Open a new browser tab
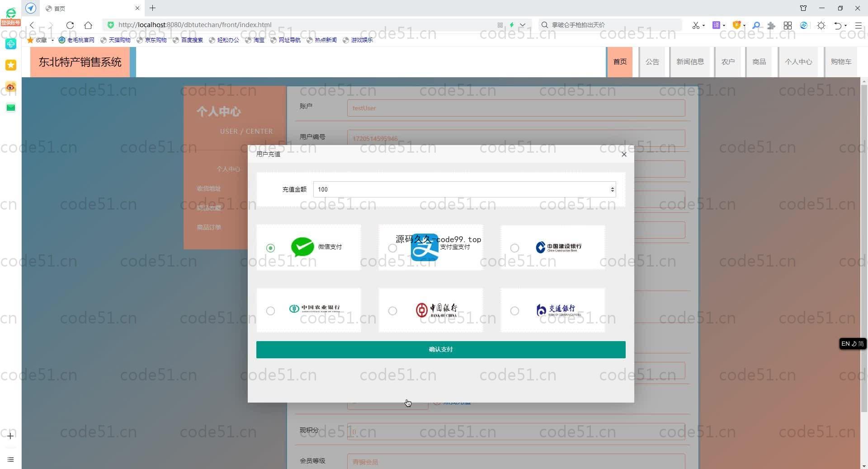868x469 pixels. (153, 8)
